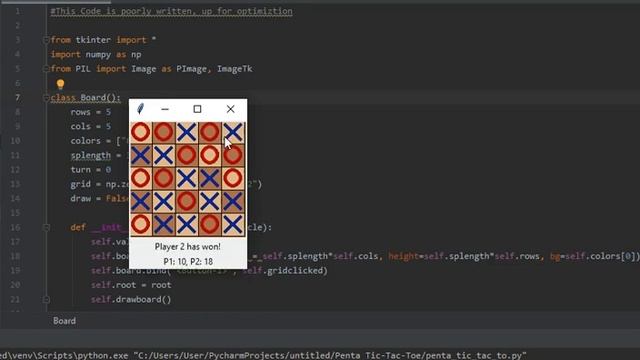Image resolution: width=640 pixels, height=360 pixels.
Task: Click the penta_tic_tac_to.py path in console
Action: tap(331, 356)
